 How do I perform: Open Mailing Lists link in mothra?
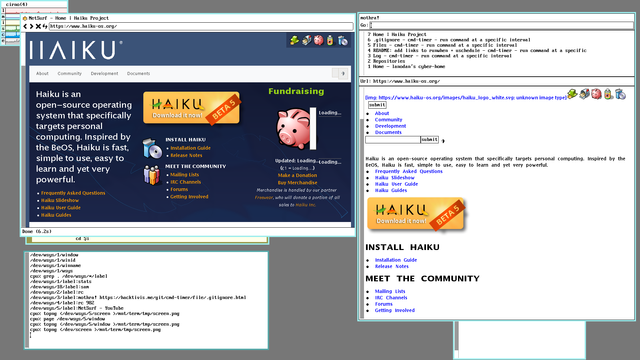(x=390, y=291)
